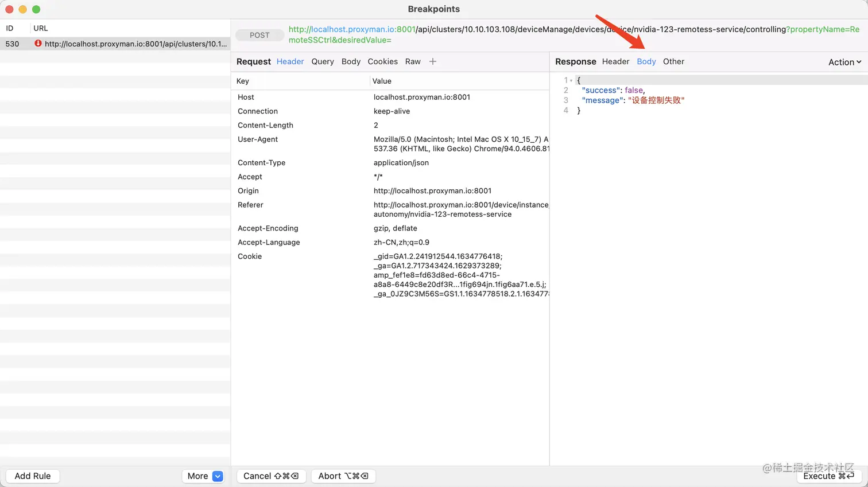Collapse JSON fold arrow on line 1
The image size is (868, 487).
point(571,81)
